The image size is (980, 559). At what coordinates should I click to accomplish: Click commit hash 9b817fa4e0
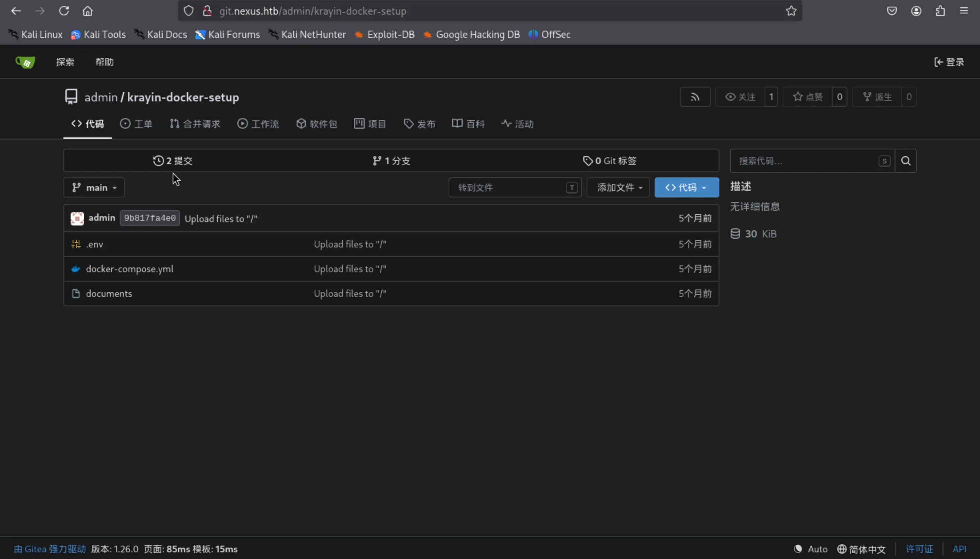click(x=150, y=218)
